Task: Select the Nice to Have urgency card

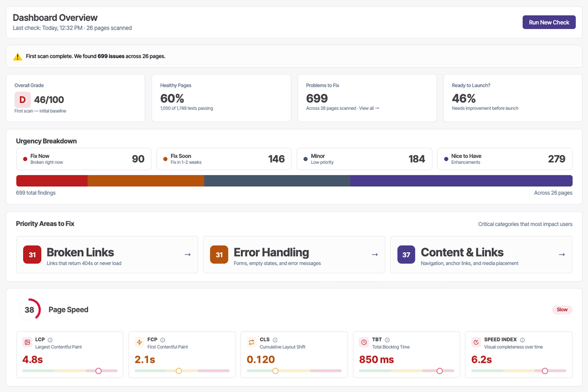Action: pyautogui.click(x=504, y=159)
